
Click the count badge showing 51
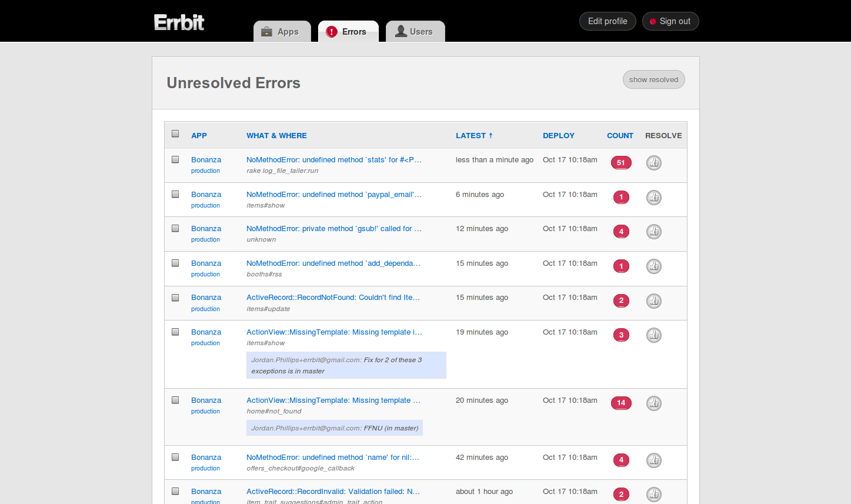pos(620,162)
